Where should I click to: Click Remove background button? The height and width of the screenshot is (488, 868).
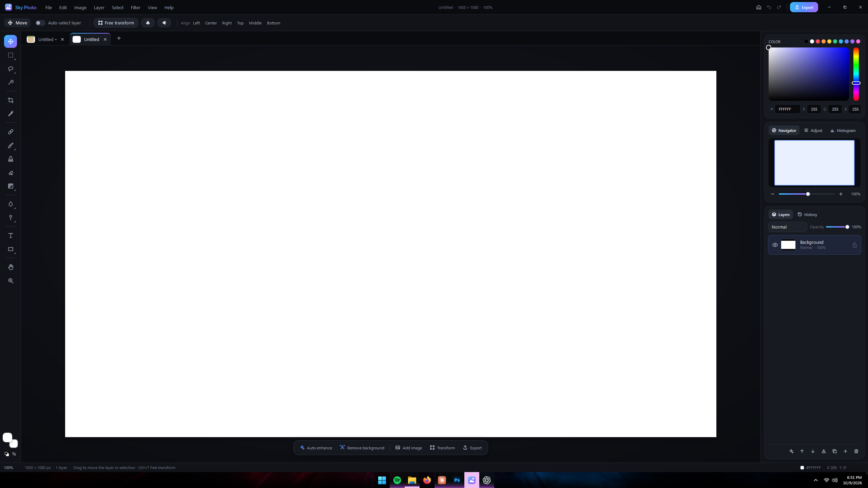point(362,448)
